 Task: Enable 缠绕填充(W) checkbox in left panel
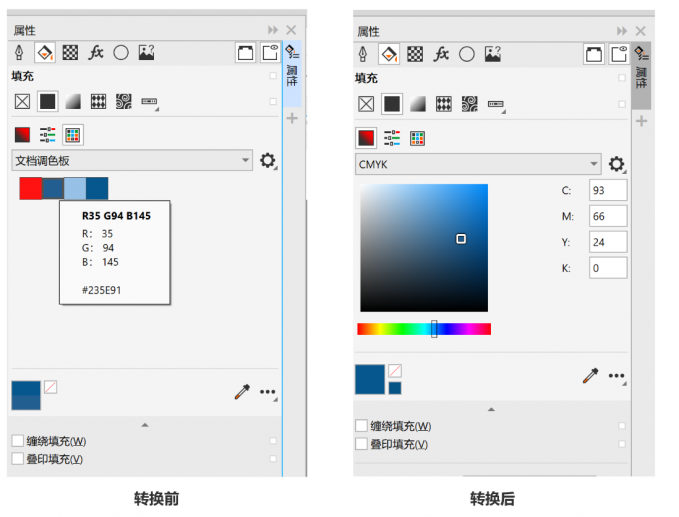click(x=18, y=441)
